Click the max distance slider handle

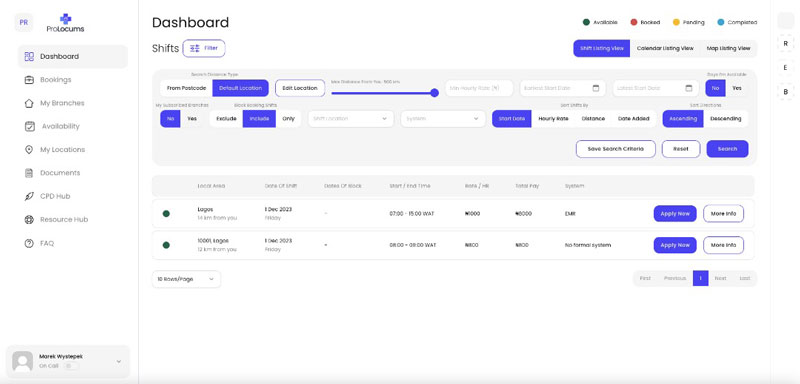[434, 93]
